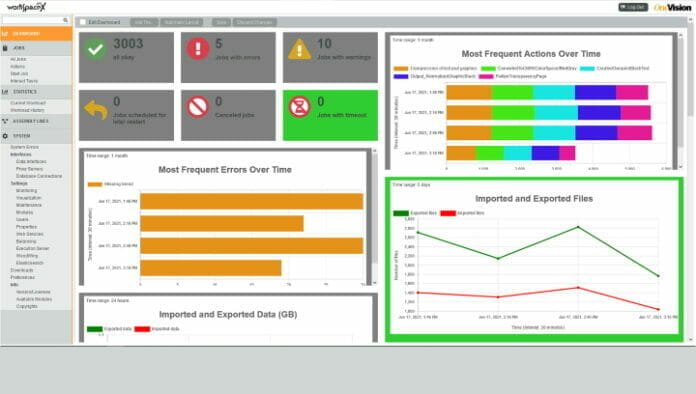This screenshot has height=394, width=696.
Task: Open the Interact Tasks sidebar link
Action: [x=24, y=81]
